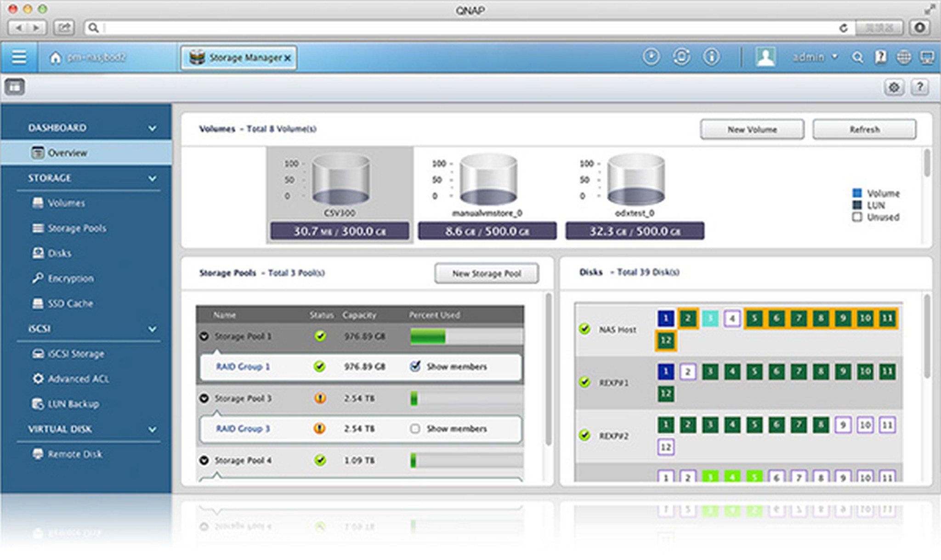Open the main hamburger menu

tap(19, 57)
